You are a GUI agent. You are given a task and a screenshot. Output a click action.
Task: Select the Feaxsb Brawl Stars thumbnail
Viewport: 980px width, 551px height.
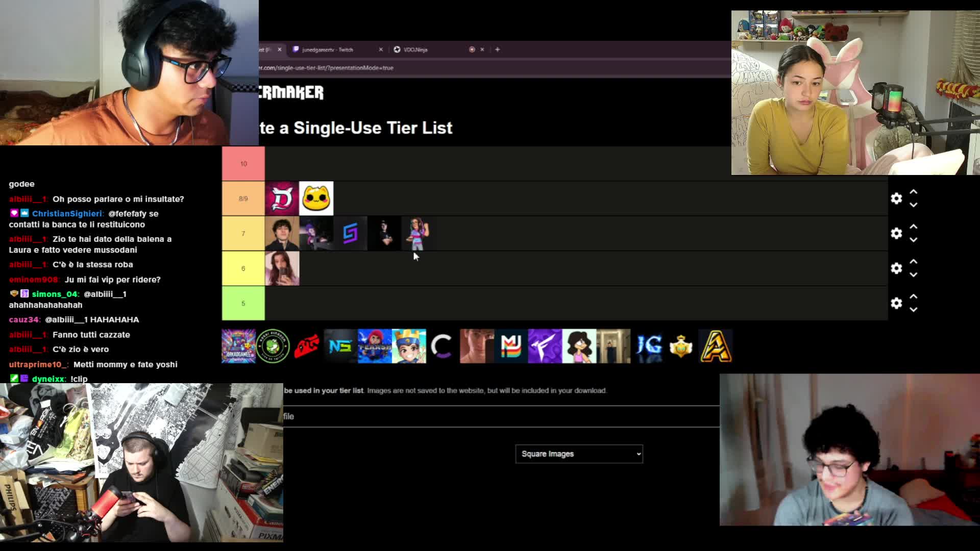pyautogui.click(x=375, y=346)
